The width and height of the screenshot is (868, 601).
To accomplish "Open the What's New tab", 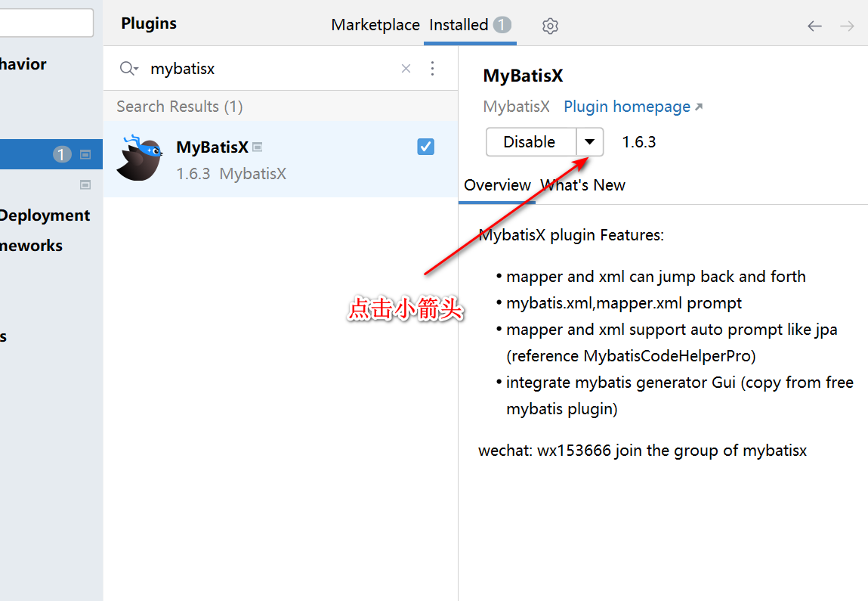I will (x=583, y=185).
